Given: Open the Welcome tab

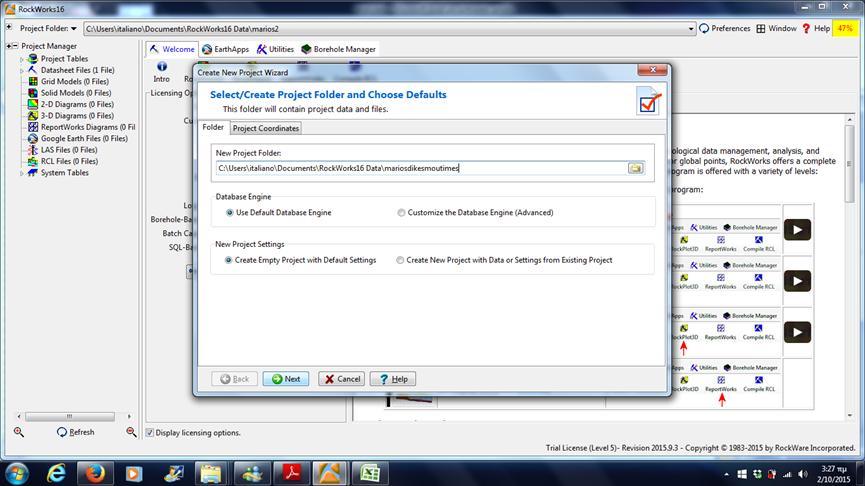Looking at the screenshot, I should tap(172, 49).
